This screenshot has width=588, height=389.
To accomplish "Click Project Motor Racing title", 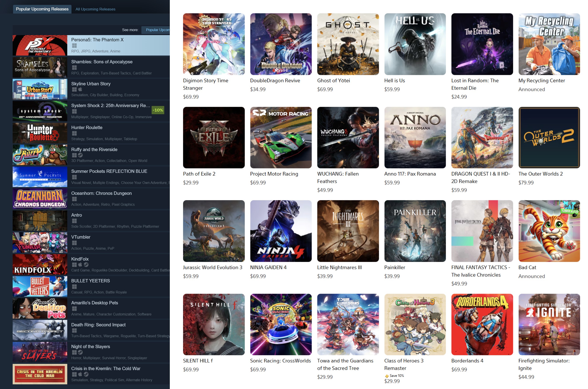I will point(274,174).
